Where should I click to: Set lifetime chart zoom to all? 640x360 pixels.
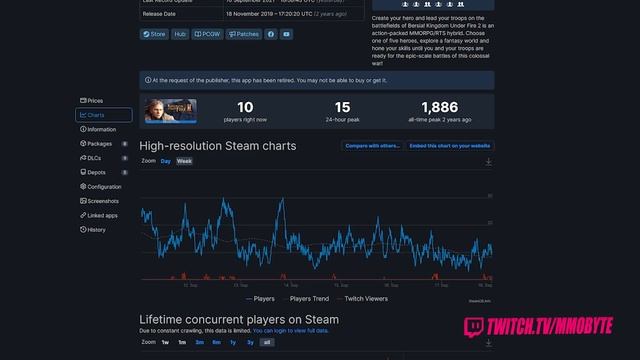click(267, 342)
